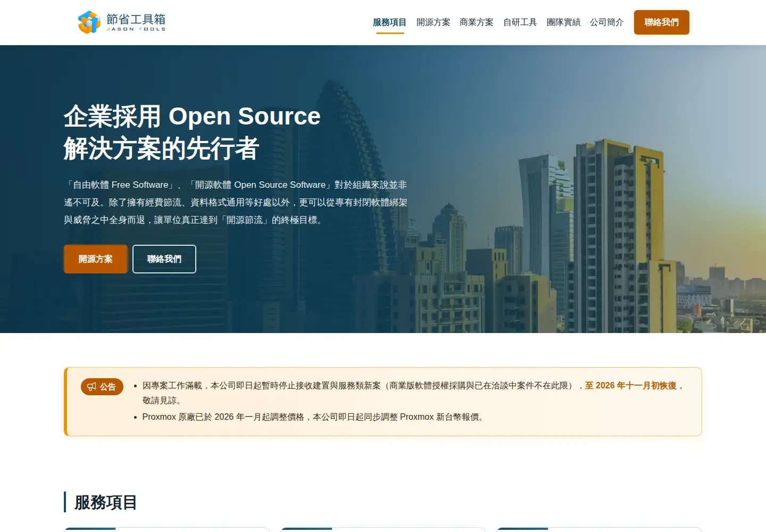Select 商業方案 in the navigation bar
Viewport: 766px width, 532px height.
coord(477,22)
